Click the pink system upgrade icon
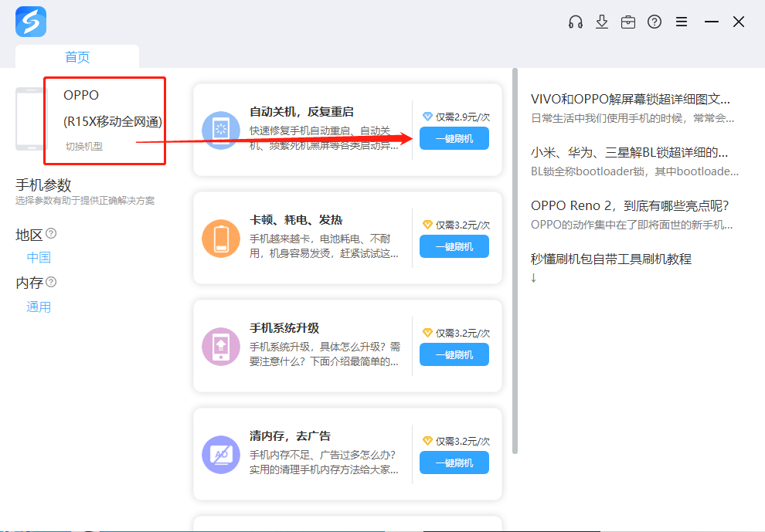Screen dimensions: 765x532 pos(221,347)
